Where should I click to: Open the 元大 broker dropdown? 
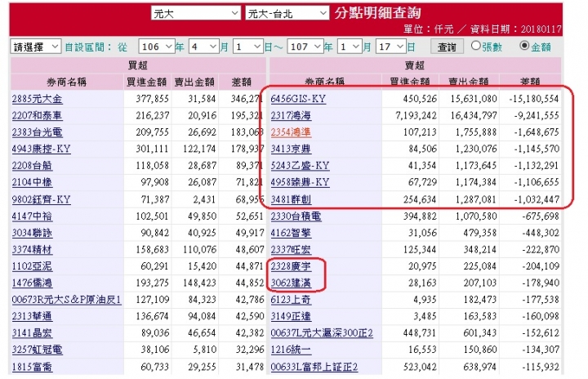click(195, 14)
